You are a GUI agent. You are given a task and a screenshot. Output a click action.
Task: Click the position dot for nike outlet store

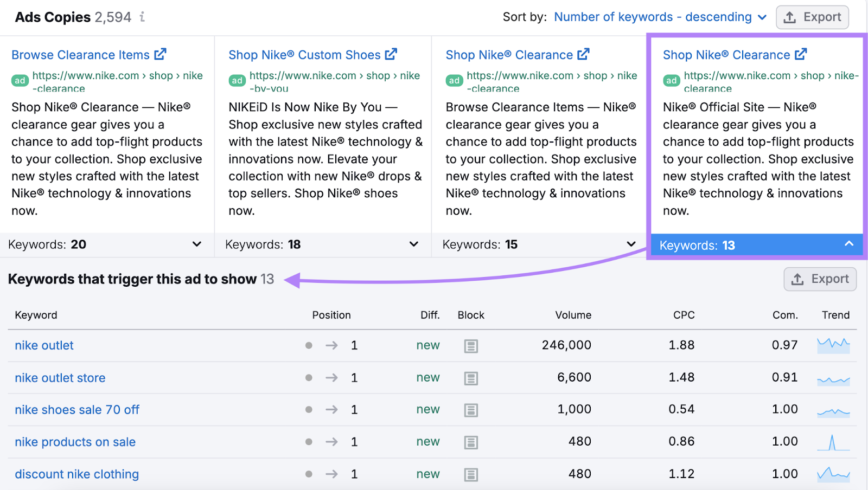pos(309,377)
